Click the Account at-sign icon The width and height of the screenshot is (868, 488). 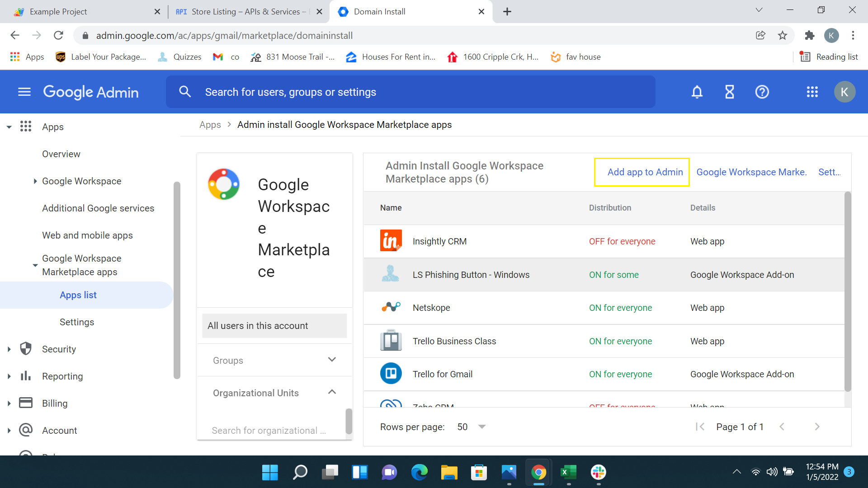(26, 430)
